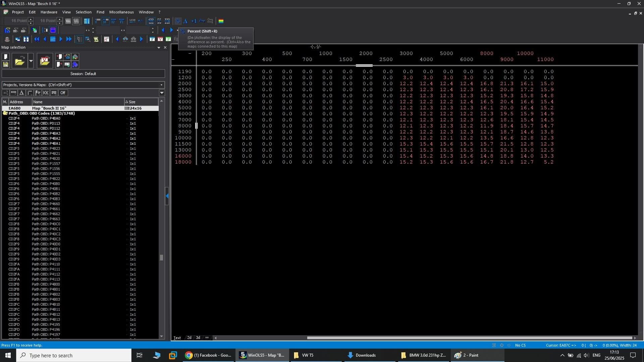644x362 pixels.
Task: Click the Session: Default button
Action: coord(83,74)
